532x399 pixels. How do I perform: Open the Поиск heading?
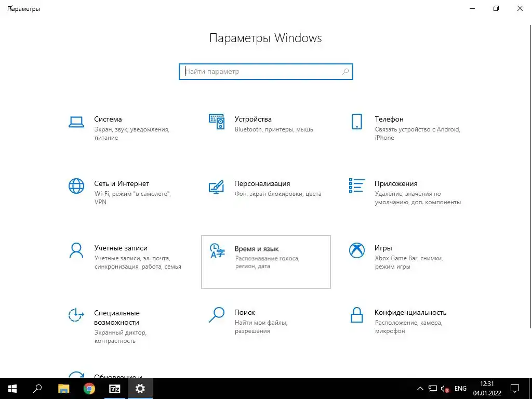click(x=245, y=312)
